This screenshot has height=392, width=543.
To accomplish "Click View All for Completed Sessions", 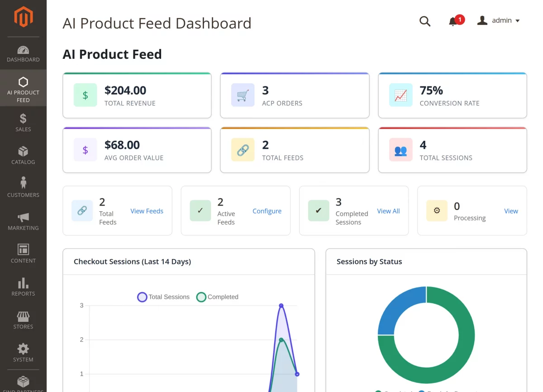I will (x=388, y=211).
